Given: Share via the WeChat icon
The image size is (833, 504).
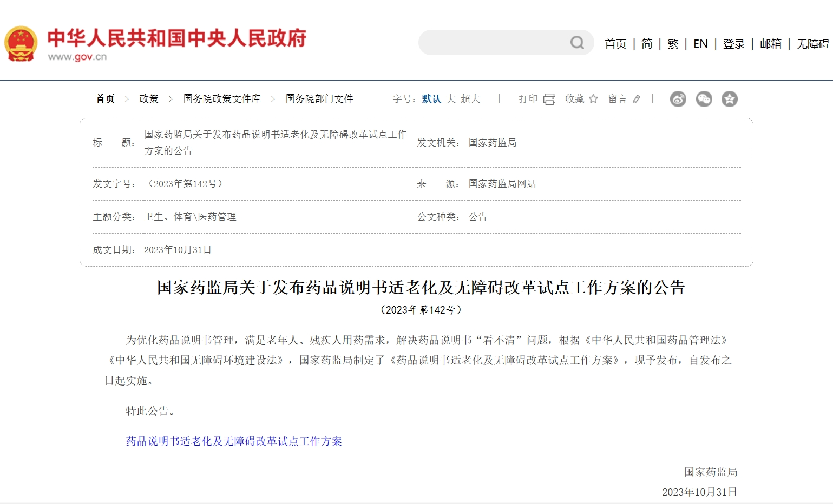Looking at the screenshot, I should point(704,99).
